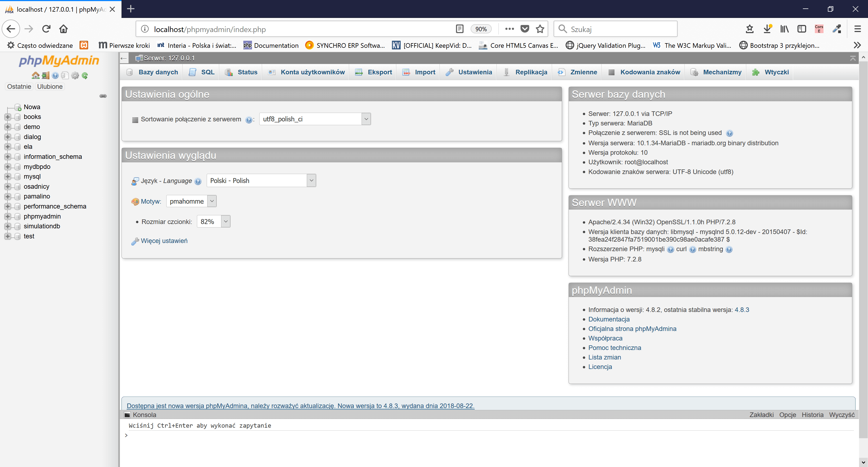
Task: Open the utf8_polish_ci collation dropdown
Action: (315, 119)
